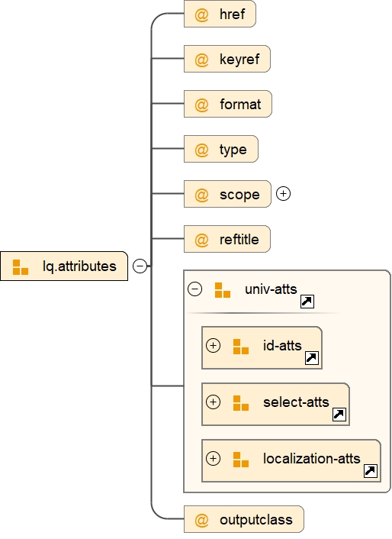Click the group icon of lq.attributes
The width and height of the screenshot is (392, 539).
click(21, 267)
